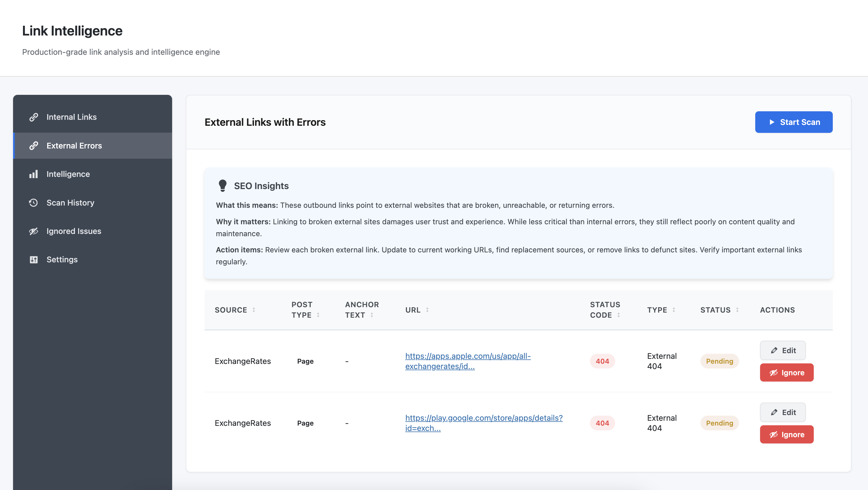Sort results by STATUS CODE
The image size is (868, 490).
(x=619, y=315)
